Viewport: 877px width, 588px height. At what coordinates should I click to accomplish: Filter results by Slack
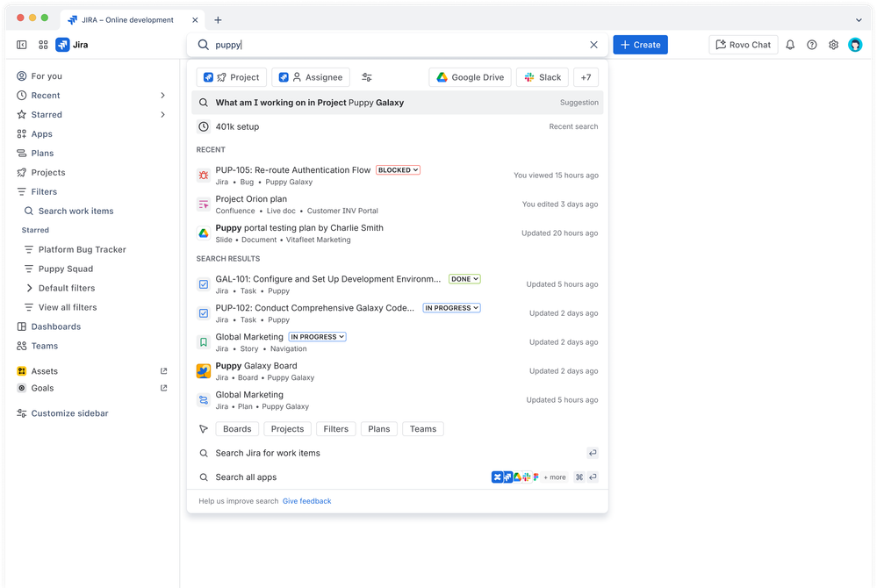click(x=543, y=77)
